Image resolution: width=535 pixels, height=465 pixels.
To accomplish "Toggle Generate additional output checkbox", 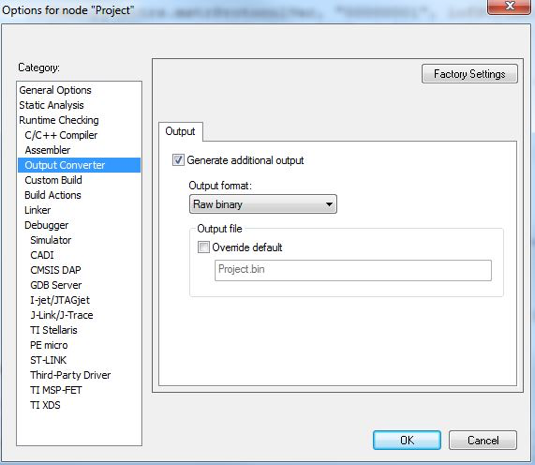I will (x=178, y=160).
